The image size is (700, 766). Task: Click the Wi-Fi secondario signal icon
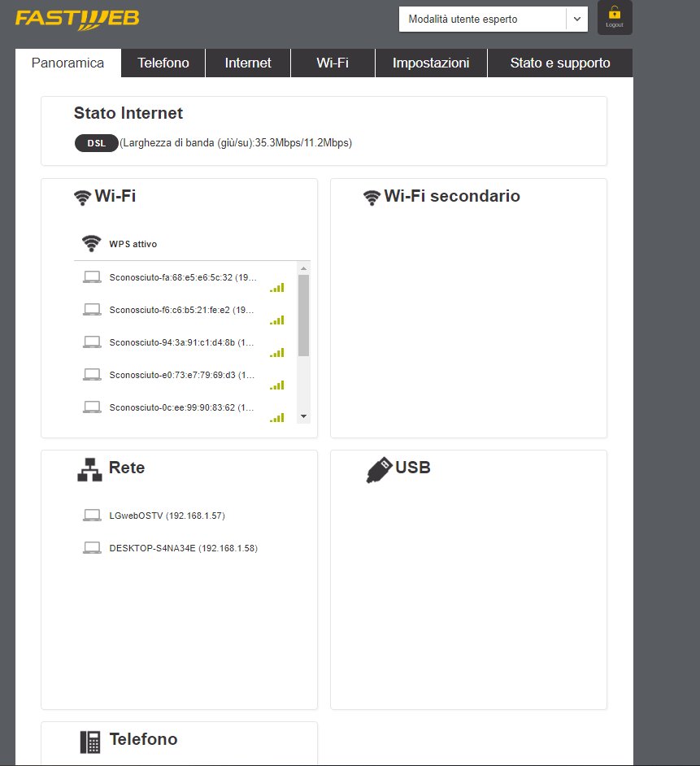pyautogui.click(x=372, y=198)
